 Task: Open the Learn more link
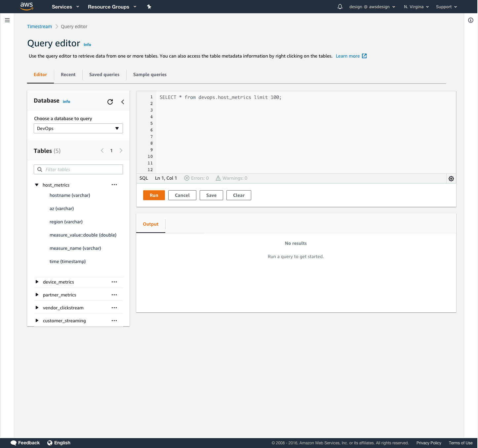(348, 56)
